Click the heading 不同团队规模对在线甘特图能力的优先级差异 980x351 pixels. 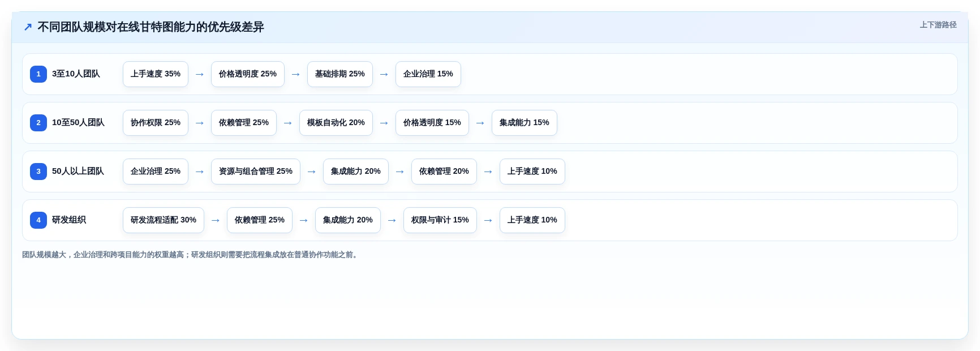pyautogui.click(x=151, y=27)
